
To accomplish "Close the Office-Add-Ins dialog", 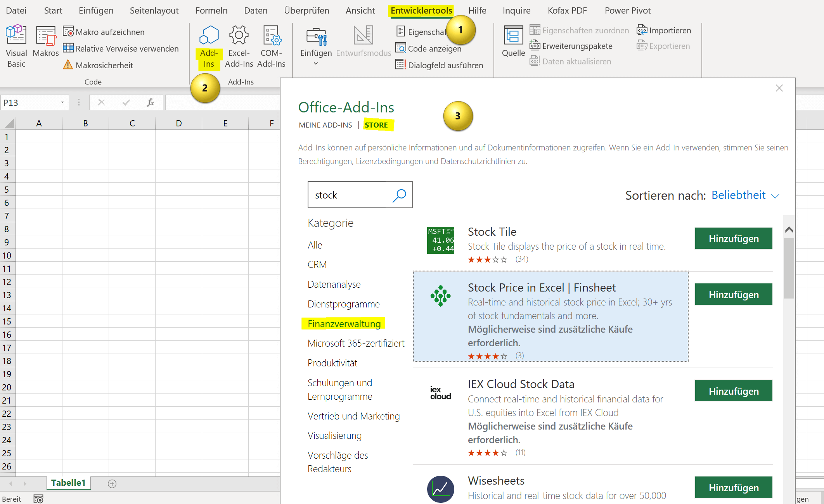I will [x=779, y=88].
